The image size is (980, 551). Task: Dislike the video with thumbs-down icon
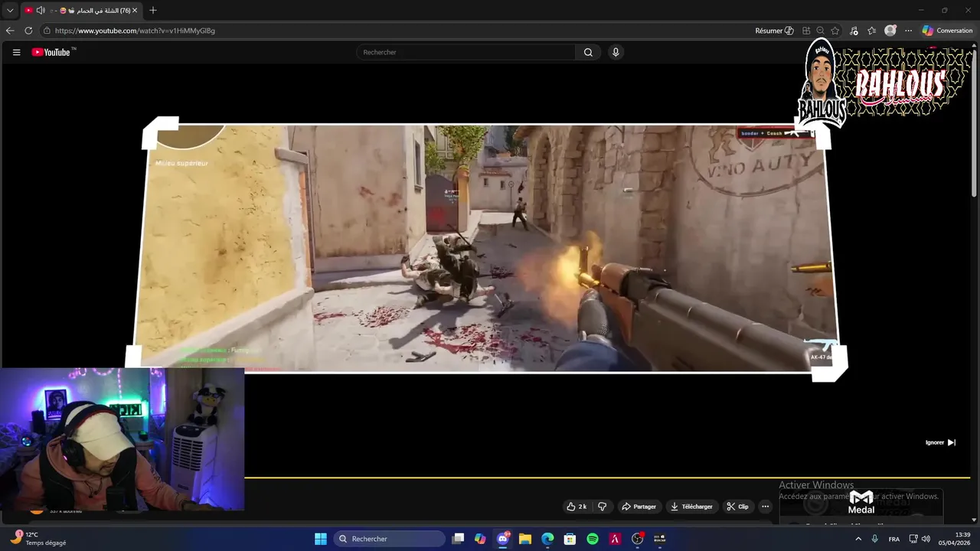pyautogui.click(x=602, y=507)
